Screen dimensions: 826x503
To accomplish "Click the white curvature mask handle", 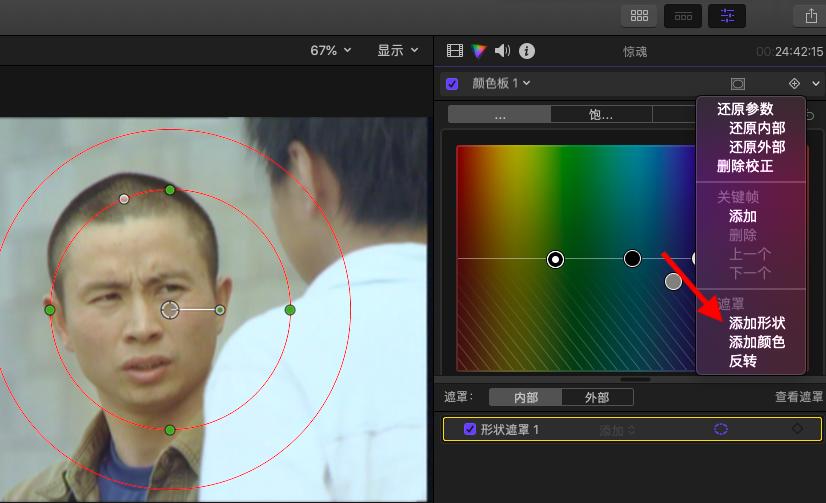I will click(124, 199).
